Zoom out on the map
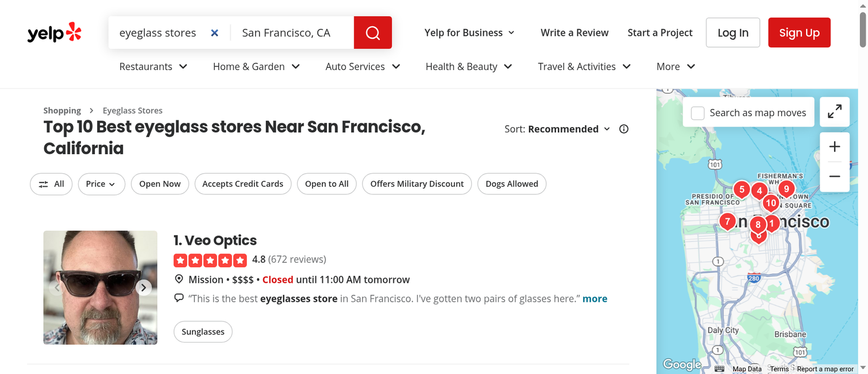Image resolution: width=868 pixels, height=374 pixels. pyautogui.click(x=834, y=176)
